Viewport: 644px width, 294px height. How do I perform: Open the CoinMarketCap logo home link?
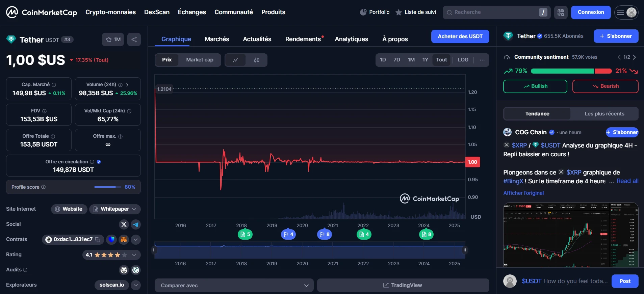(42, 12)
